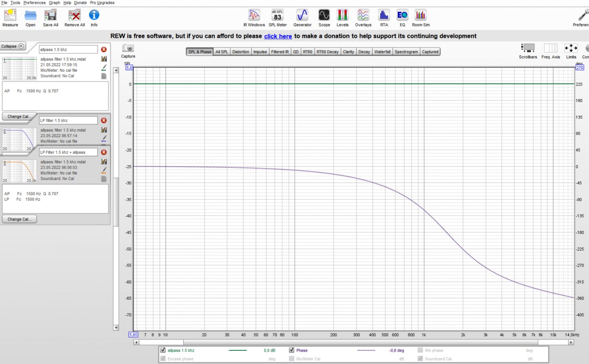The image size is (589, 364).
Task: Open the Graph menu
Action: 55,3
